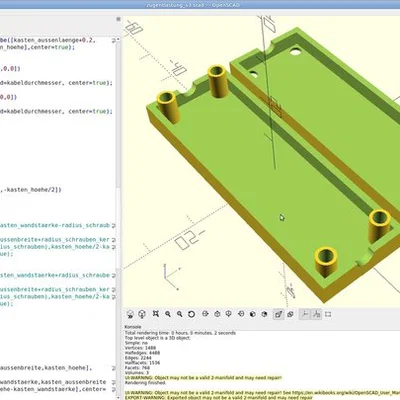Click the Preview icon in viewer toolbar
This screenshot has width=400, height=400.
(130, 314)
